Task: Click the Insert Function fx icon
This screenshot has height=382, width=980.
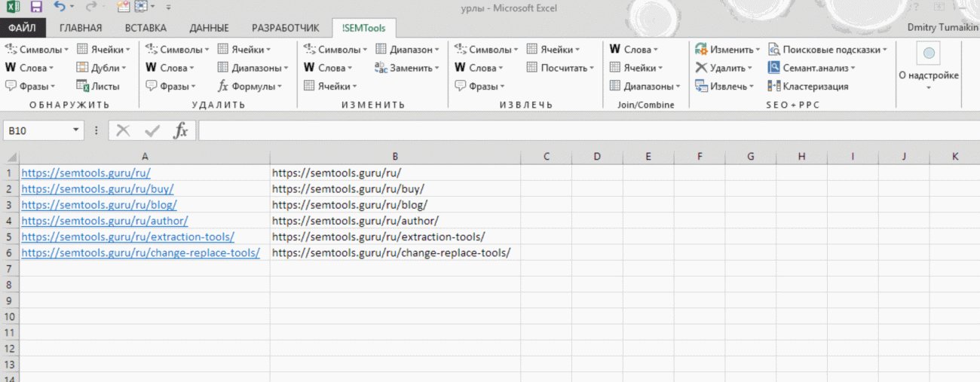Action: [x=181, y=131]
